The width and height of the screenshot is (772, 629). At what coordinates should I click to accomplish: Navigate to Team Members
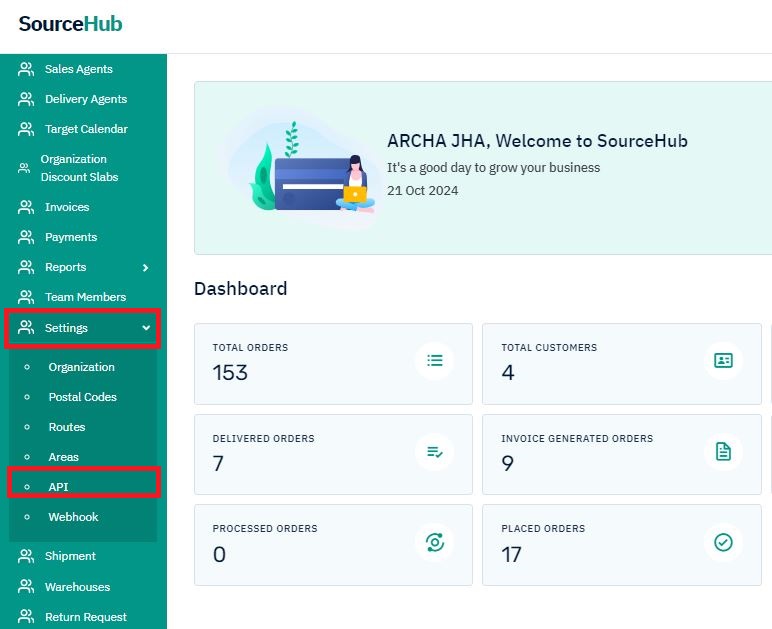click(x=85, y=297)
